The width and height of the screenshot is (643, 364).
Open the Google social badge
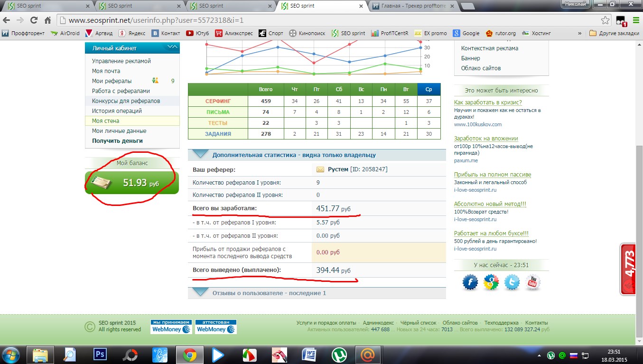(x=491, y=283)
